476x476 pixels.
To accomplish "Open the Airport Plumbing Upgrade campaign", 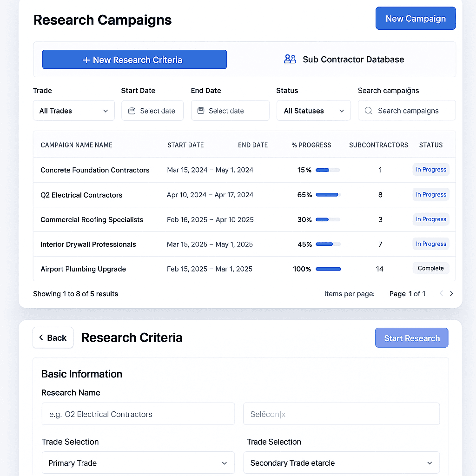I will click(x=83, y=269).
